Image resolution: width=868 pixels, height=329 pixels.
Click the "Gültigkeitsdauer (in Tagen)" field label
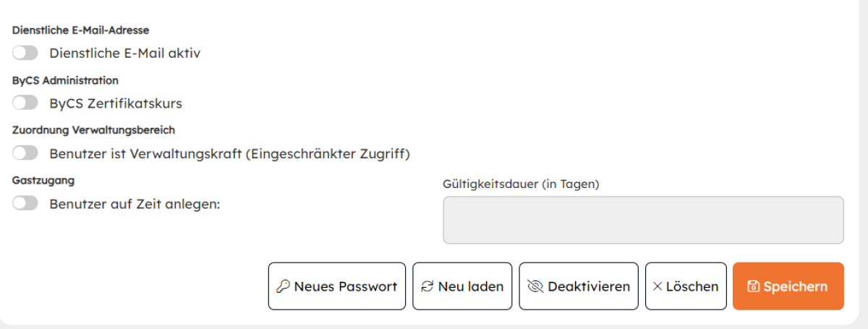pyautogui.click(x=521, y=184)
